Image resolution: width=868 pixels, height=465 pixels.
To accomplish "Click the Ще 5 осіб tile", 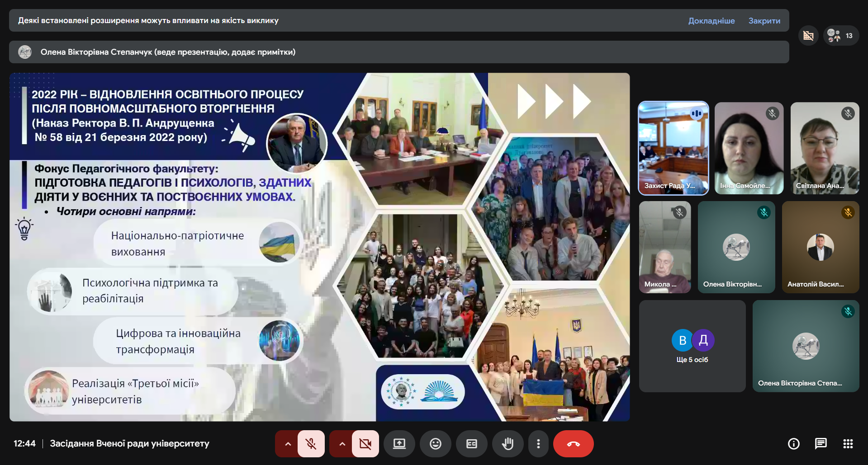I will [x=692, y=346].
